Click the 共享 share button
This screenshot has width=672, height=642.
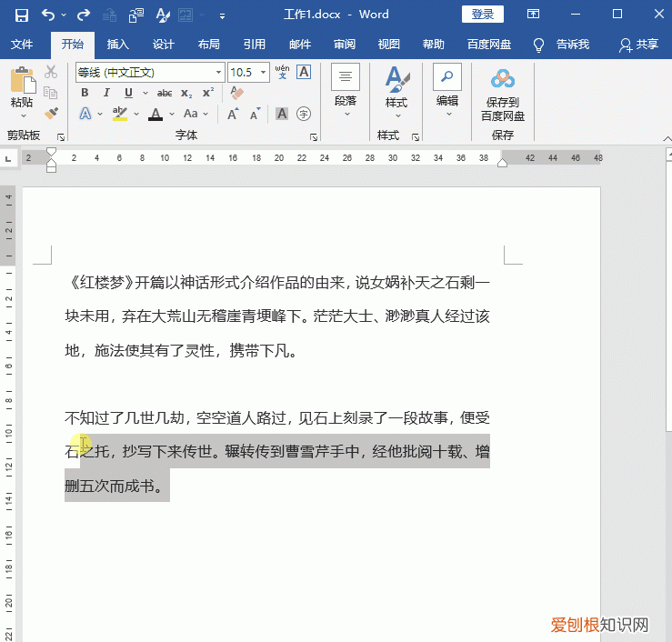(638, 45)
